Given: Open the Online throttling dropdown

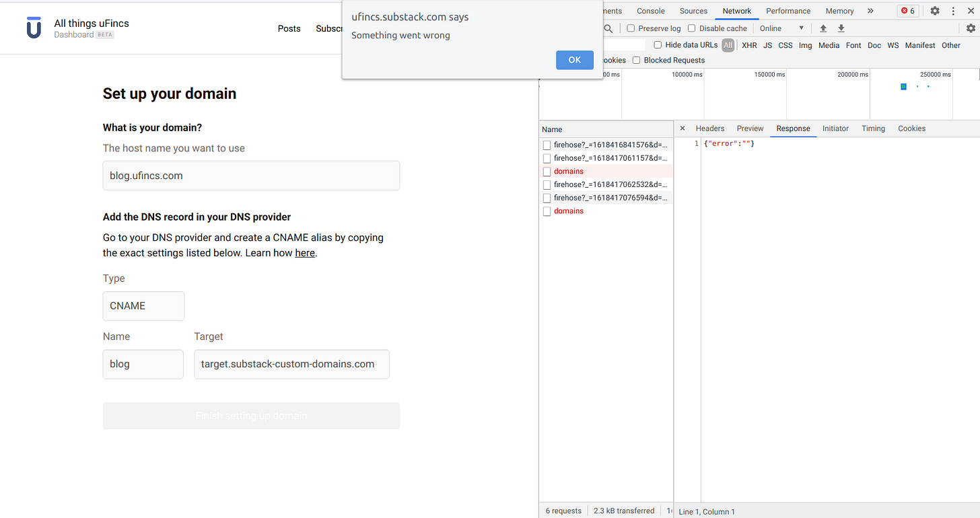Looking at the screenshot, I should 779,28.
